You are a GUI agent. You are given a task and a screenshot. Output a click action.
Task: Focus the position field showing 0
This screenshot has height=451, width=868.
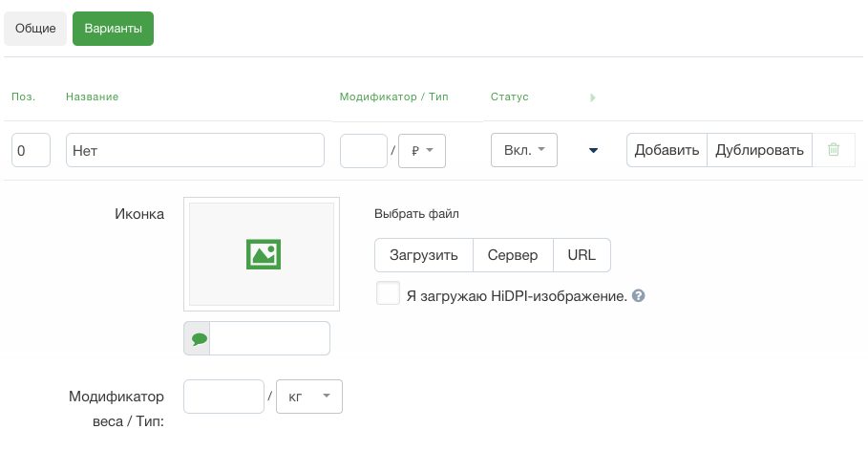(31, 150)
